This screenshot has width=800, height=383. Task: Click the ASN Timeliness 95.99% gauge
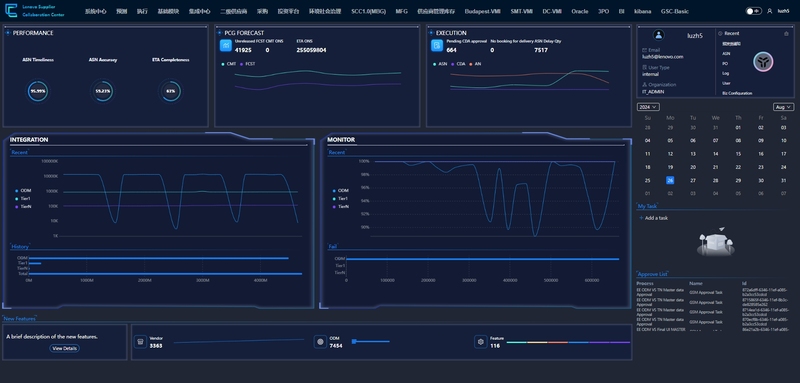38,91
